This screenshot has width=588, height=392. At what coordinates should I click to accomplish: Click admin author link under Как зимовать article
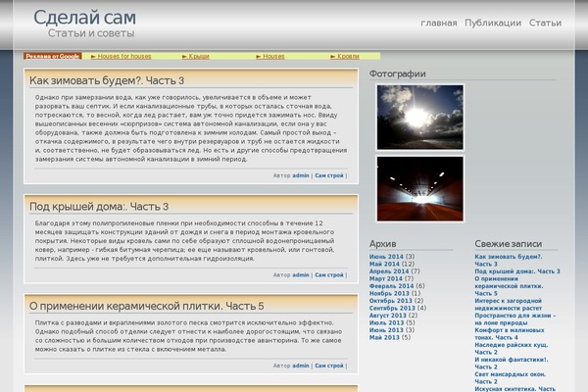click(x=301, y=175)
